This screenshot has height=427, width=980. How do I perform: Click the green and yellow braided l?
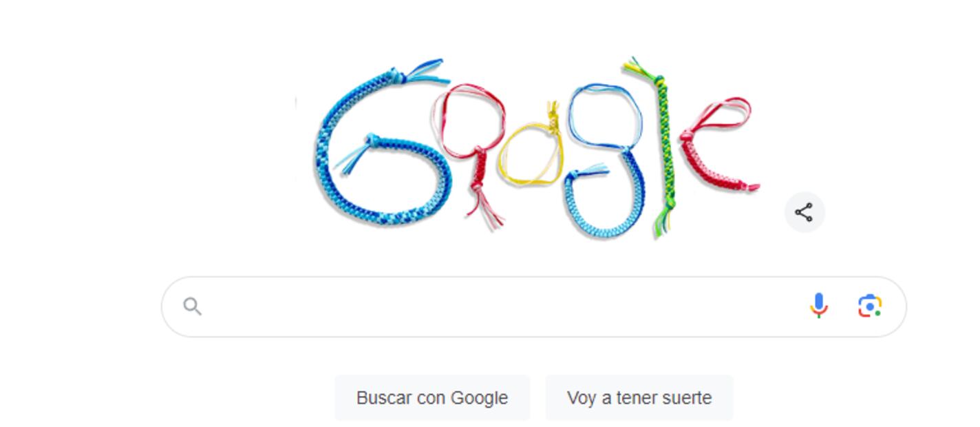[x=661, y=148]
